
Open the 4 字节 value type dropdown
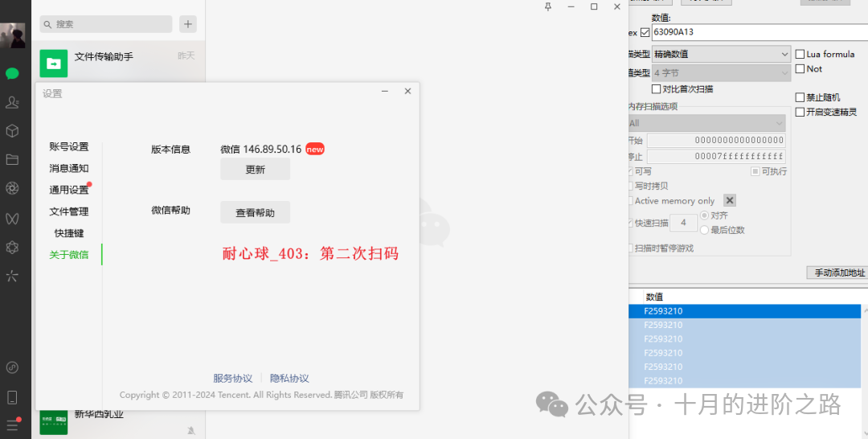point(721,73)
